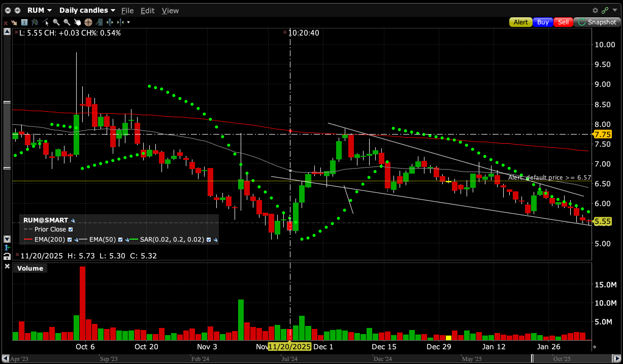
Task: Open the File menu
Action: click(127, 10)
